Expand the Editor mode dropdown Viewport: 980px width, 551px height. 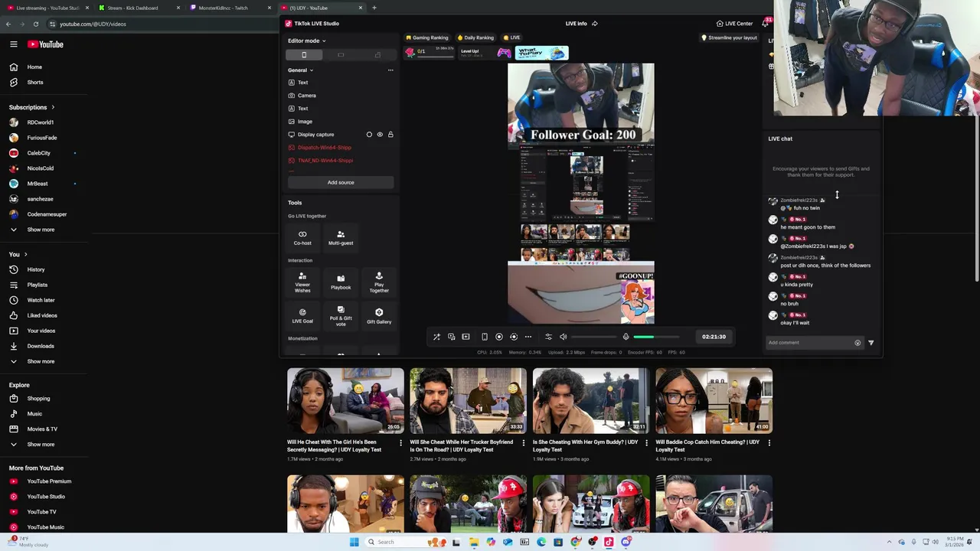pos(307,41)
